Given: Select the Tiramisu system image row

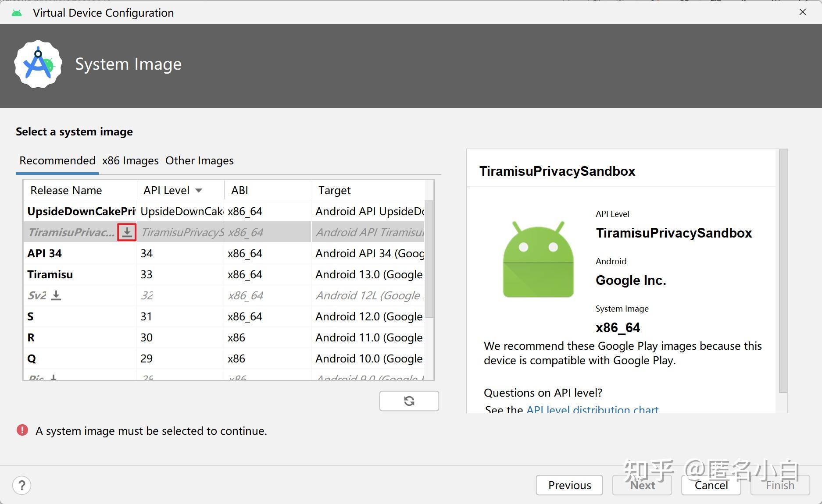Looking at the screenshot, I should (x=224, y=275).
